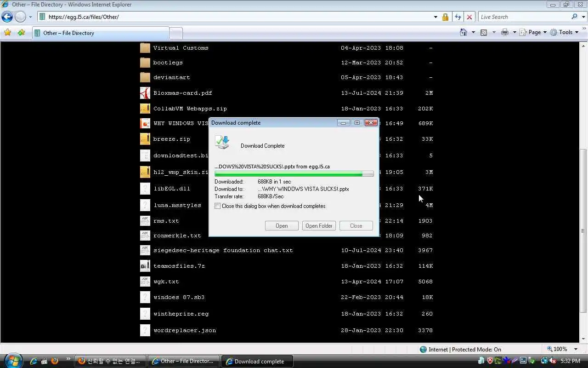Click the magnifier search icon
Viewport: 588px width, 368px height.
pos(574,17)
